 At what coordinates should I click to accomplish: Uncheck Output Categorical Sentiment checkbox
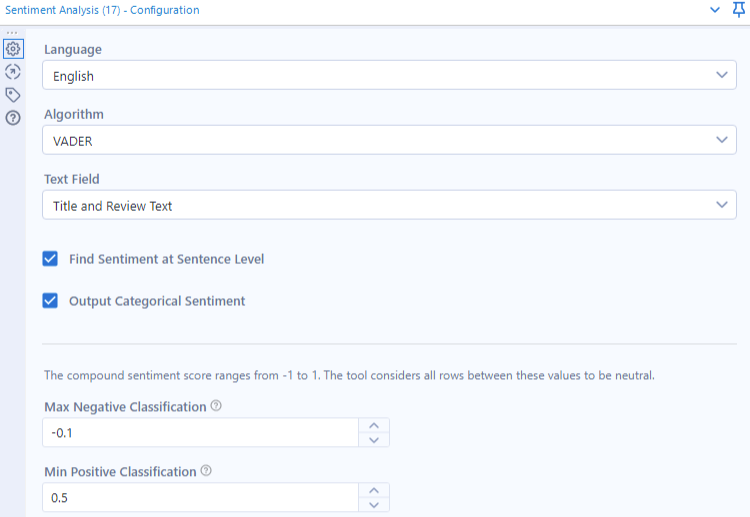coord(50,301)
